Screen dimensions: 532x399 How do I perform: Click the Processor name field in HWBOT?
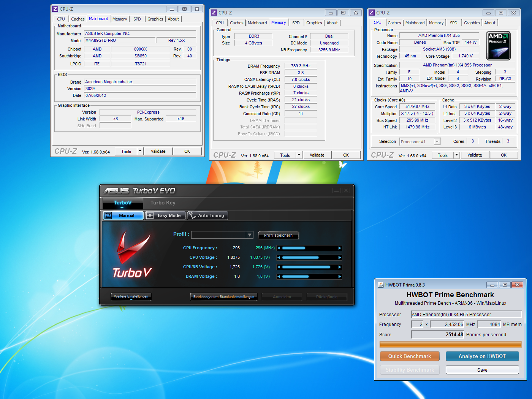pos(466,314)
